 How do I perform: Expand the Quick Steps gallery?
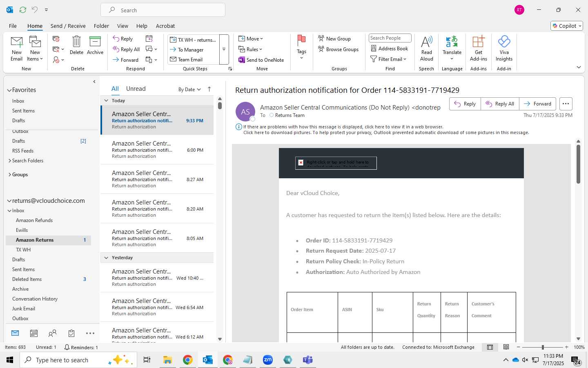pos(224,49)
